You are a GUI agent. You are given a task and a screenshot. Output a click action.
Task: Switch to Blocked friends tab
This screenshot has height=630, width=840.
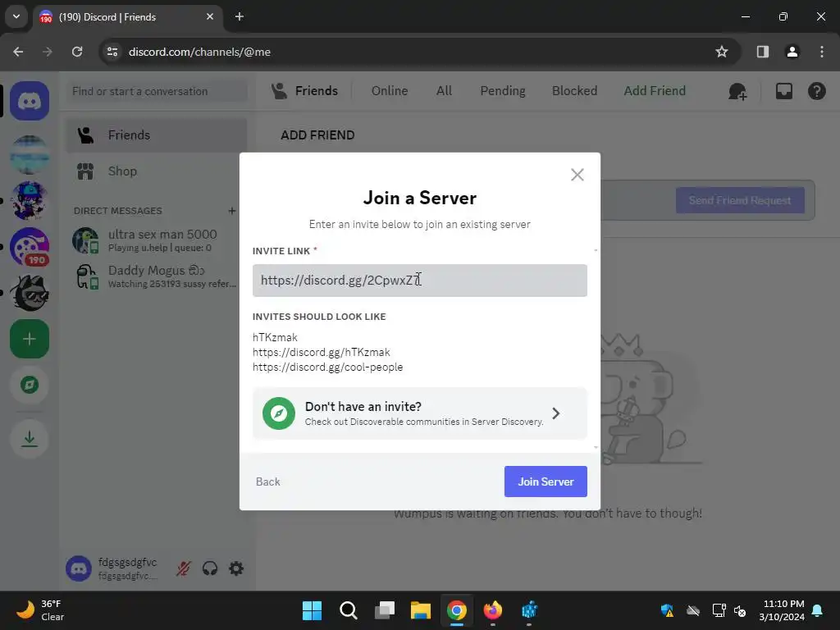(x=574, y=91)
